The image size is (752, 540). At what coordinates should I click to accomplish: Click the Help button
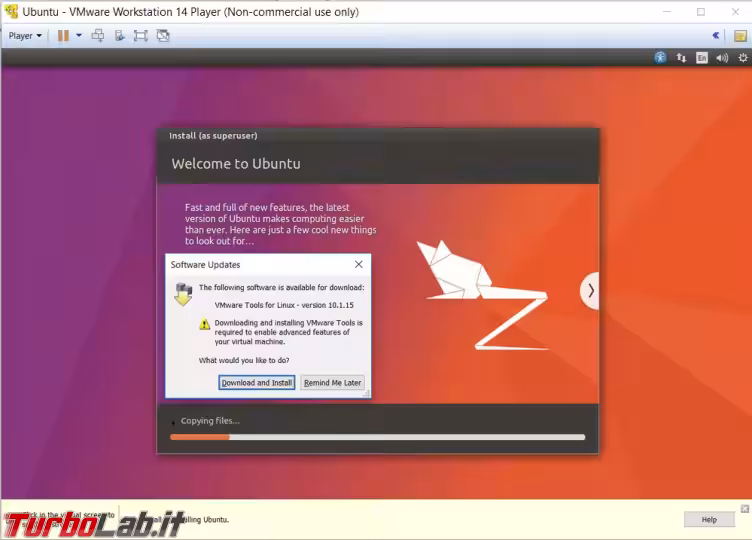click(x=709, y=519)
